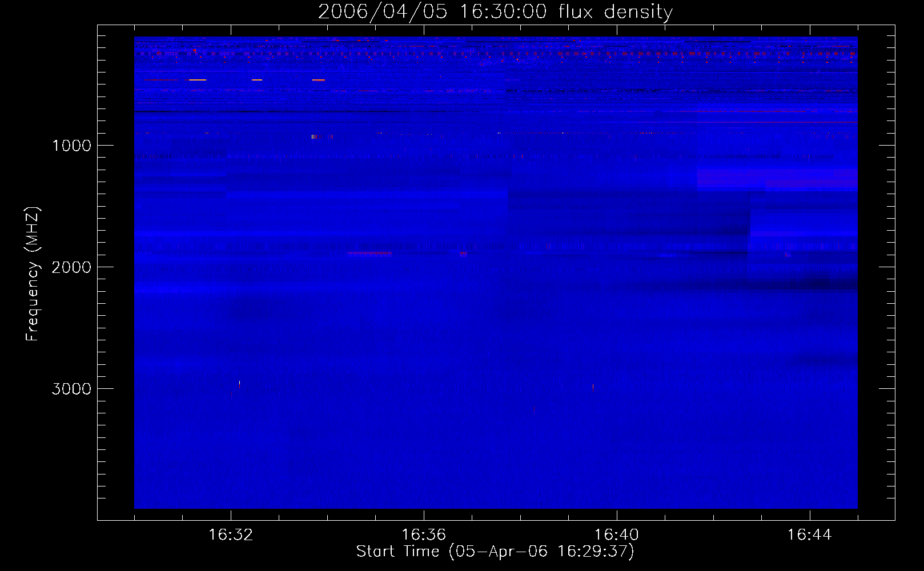Viewport: 924px width, 571px height.
Task: Click the 3000 frequency tick label
Action: (x=71, y=389)
